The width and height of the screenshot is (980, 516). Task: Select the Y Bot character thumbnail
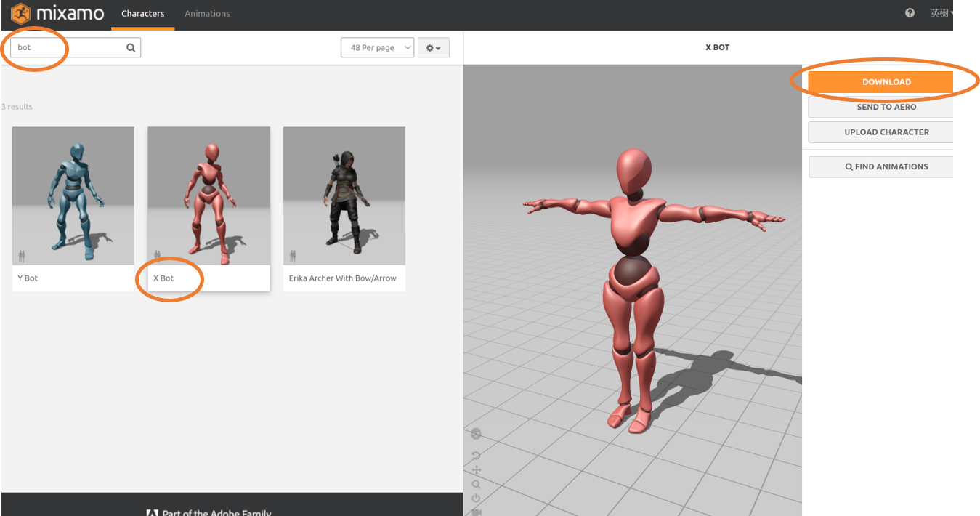click(73, 196)
